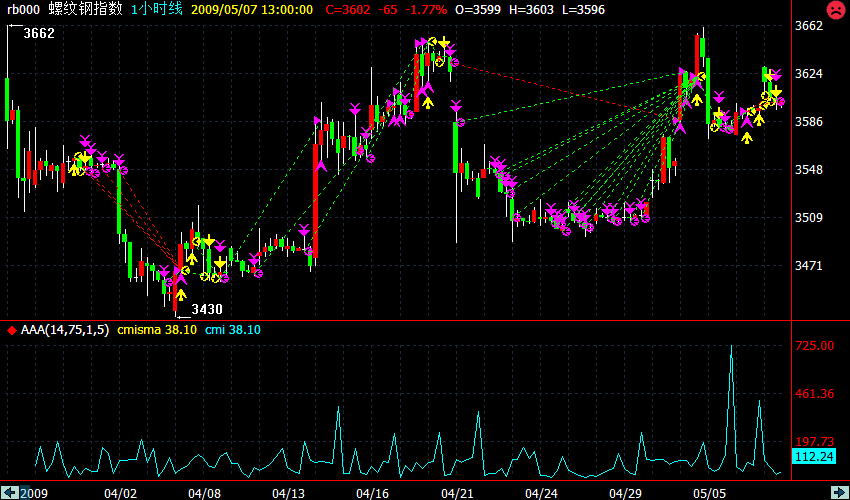Click the red diamond beside AAA indicator
Viewport: 850px width, 500px height.
coord(11,329)
